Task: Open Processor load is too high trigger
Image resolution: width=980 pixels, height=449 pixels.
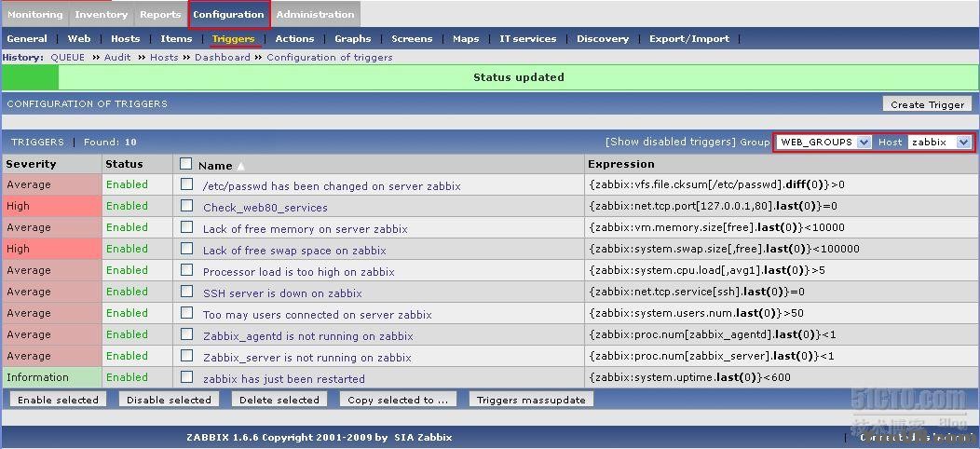Action: click(299, 272)
